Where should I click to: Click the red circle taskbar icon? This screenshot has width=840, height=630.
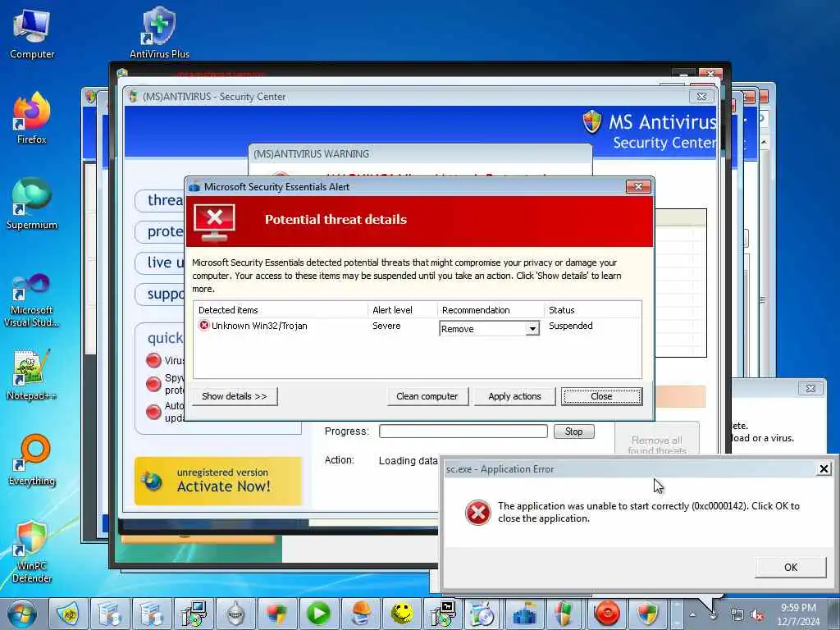tap(607, 614)
